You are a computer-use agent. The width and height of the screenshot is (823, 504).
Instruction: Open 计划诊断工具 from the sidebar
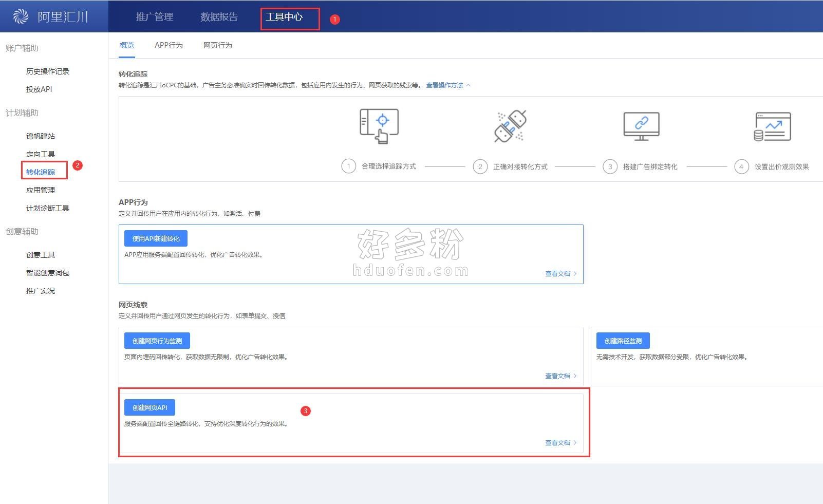[48, 208]
